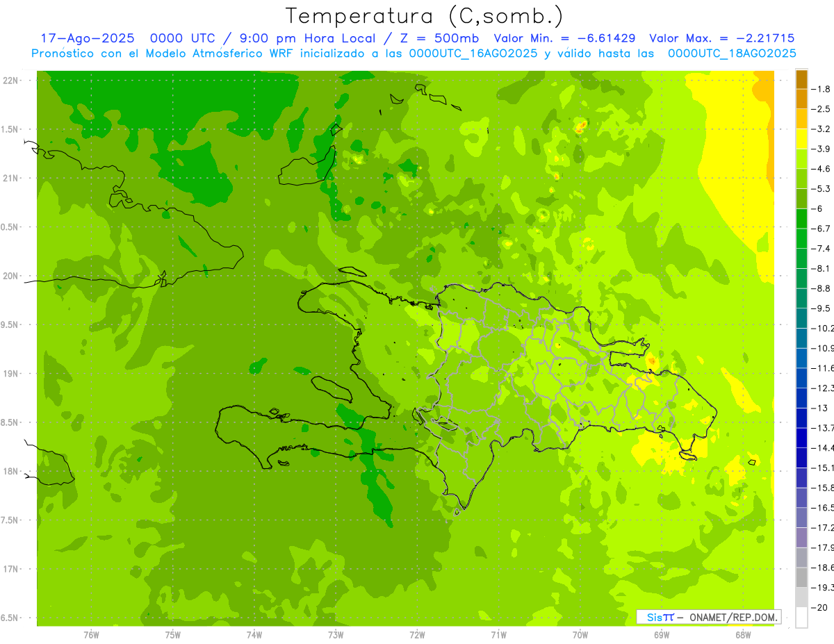The image size is (834, 644).
Task: Click the "Valor Min. = -6.61429" readout
Action: click(x=566, y=38)
